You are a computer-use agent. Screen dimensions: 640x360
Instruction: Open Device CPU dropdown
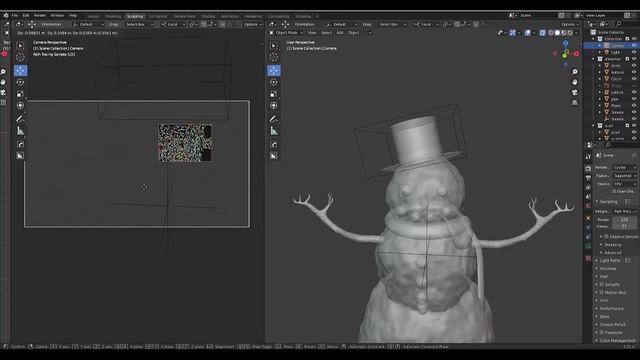coord(624,184)
